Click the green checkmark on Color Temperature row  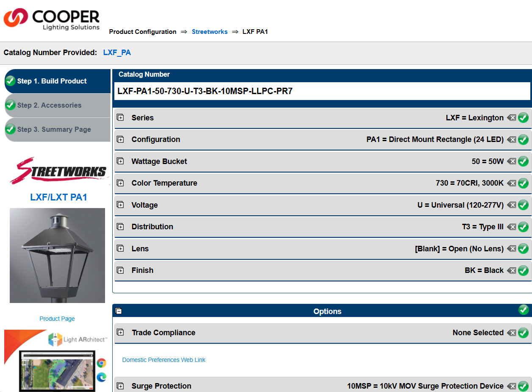point(524,183)
